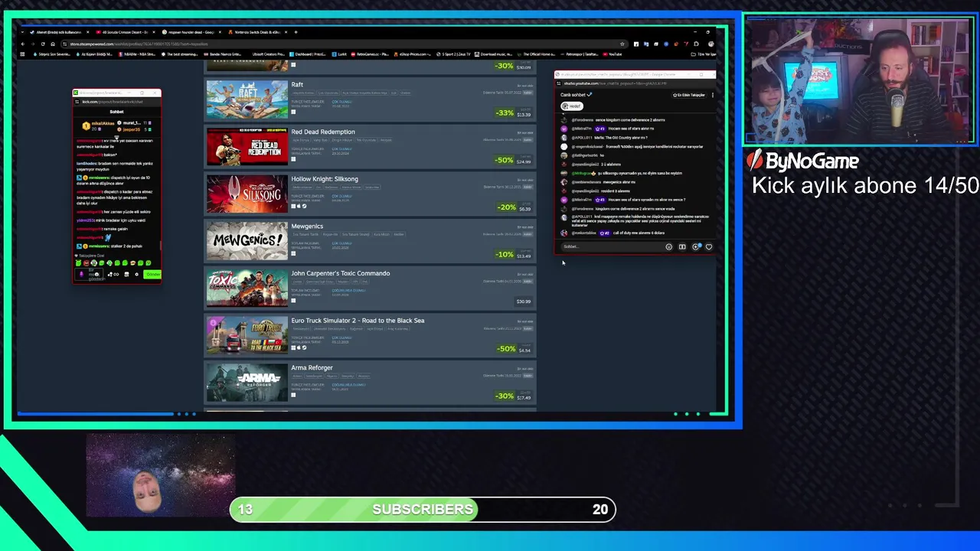Bookmark page with the star icon
Screen dimensions: 980x551
(x=622, y=44)
